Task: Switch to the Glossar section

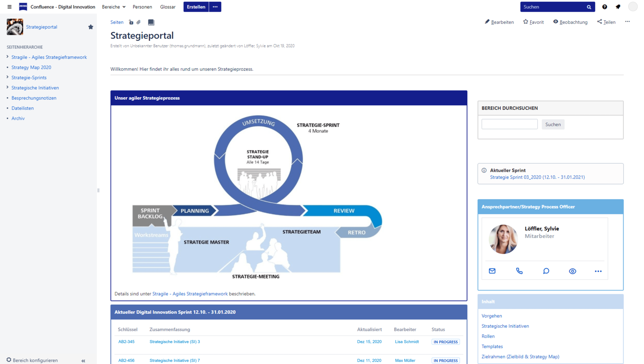Action: (x=168, y=7)
